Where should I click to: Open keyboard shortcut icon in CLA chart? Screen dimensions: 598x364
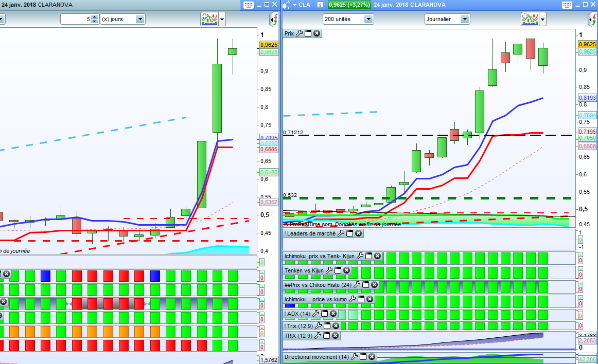[x=567, y=5]
